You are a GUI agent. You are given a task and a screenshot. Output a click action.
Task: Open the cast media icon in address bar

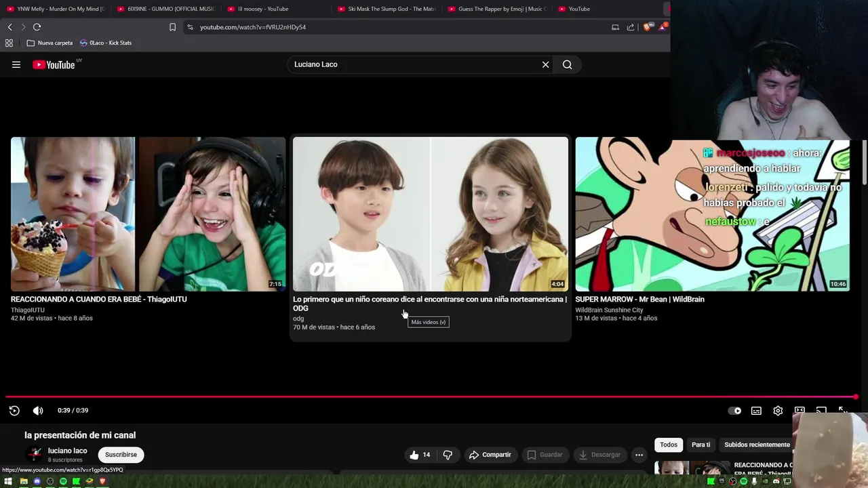tap(615, 27)
